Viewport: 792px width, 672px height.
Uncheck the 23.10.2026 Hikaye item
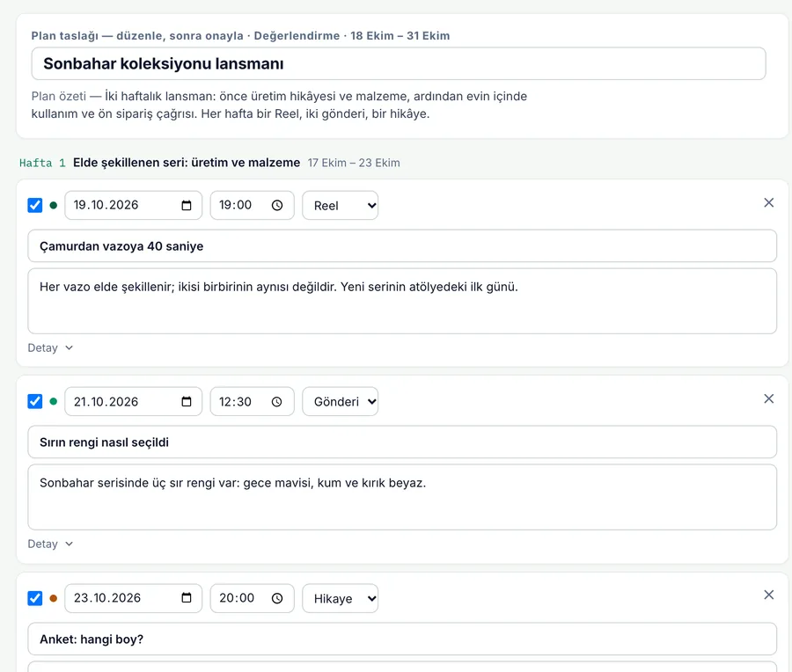point(35,598)
